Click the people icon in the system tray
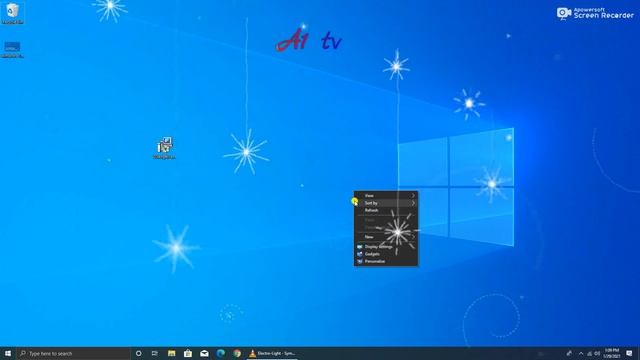Screen dimensions: 640x360 (569, 353)
